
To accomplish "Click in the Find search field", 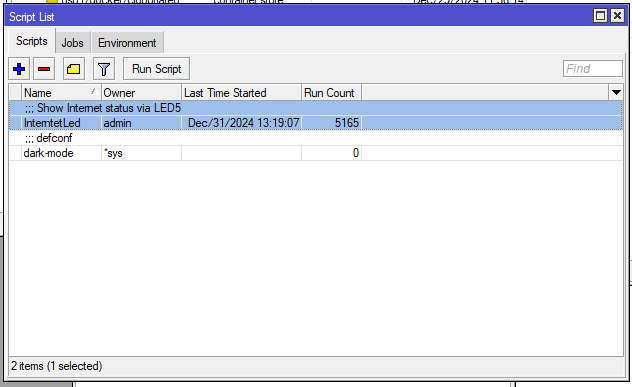I will [592, 69].
